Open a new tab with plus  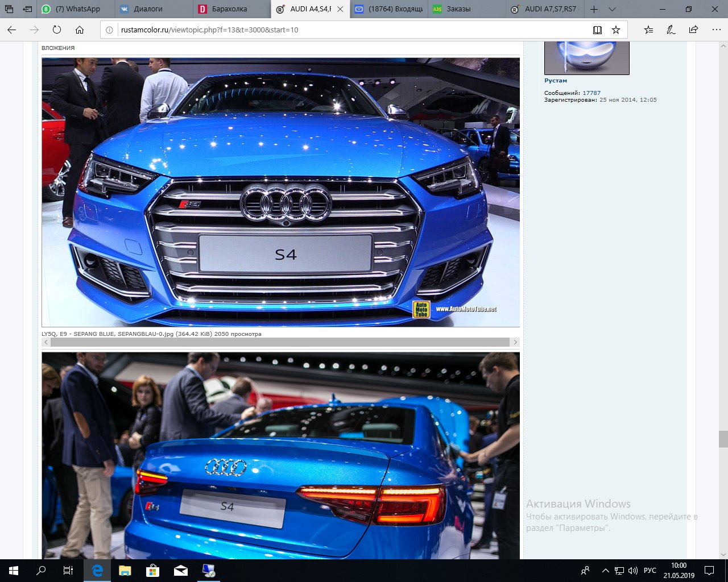[x=594, y=9]
